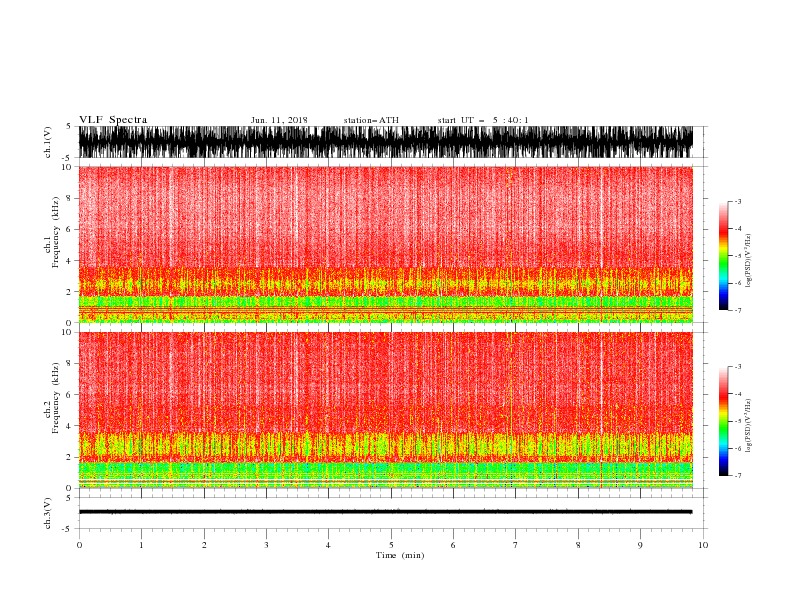Click time tick label "0" on time axis
Image resolution: width=792 pixels, height=612 pixels.
click(x=79, y=545)
